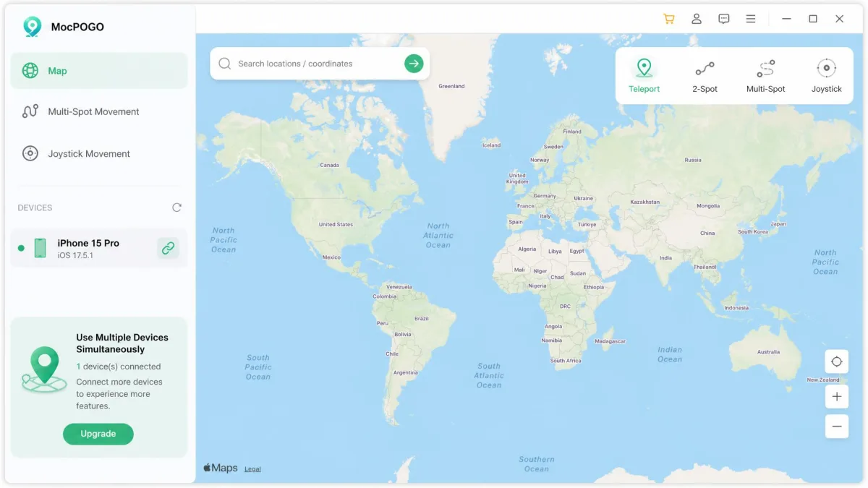
Task: Click the MocPOGO logo icon
Action: pyautogui.click(x=33, y=27)
